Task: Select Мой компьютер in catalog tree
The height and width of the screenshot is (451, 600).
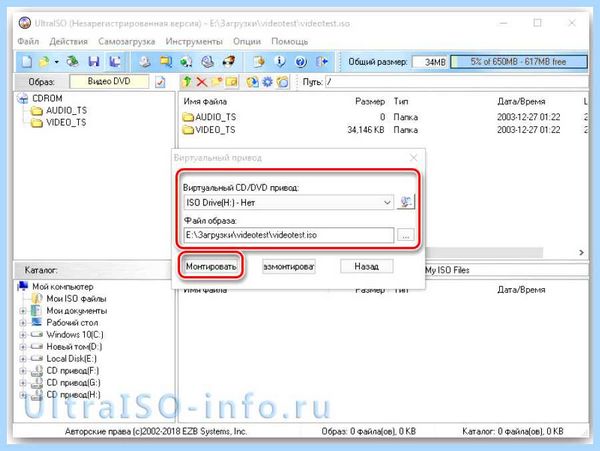Action: coord(62,286)
